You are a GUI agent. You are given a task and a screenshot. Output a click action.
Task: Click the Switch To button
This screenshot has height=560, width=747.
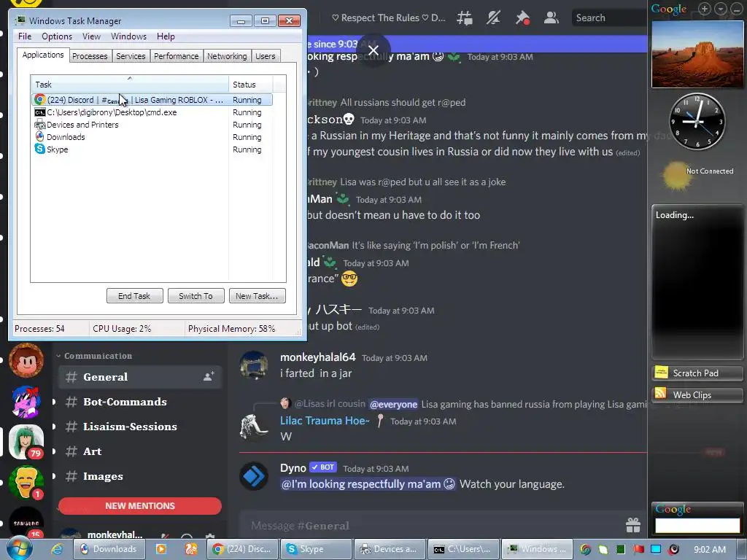(196, 296)
